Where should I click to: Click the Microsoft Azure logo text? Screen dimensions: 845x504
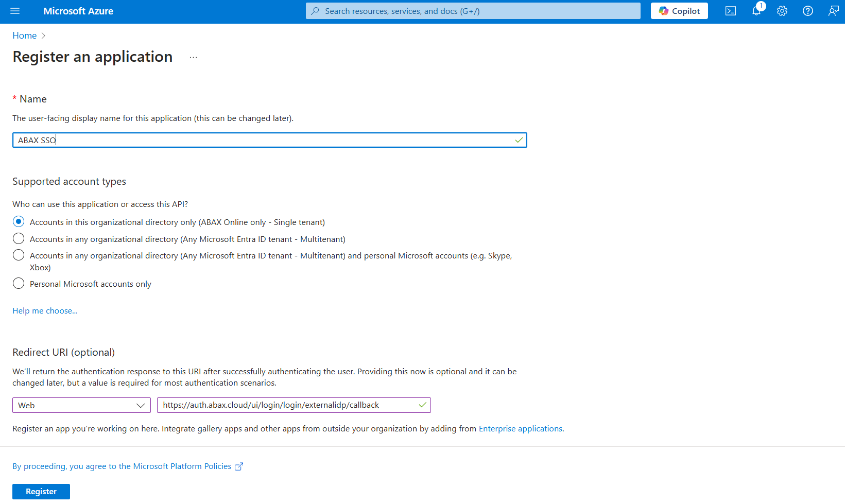[78, 11]
